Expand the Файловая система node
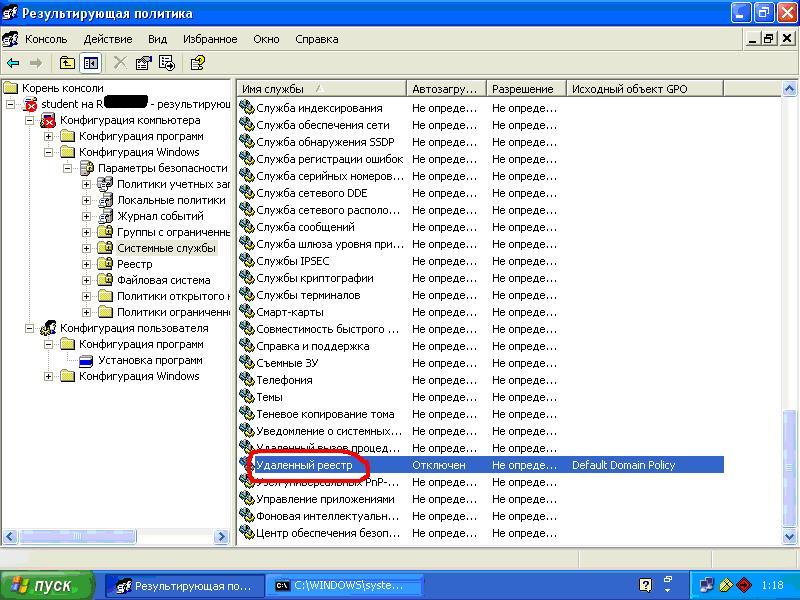This screenshot has height=600, width=800. [86, 280]
